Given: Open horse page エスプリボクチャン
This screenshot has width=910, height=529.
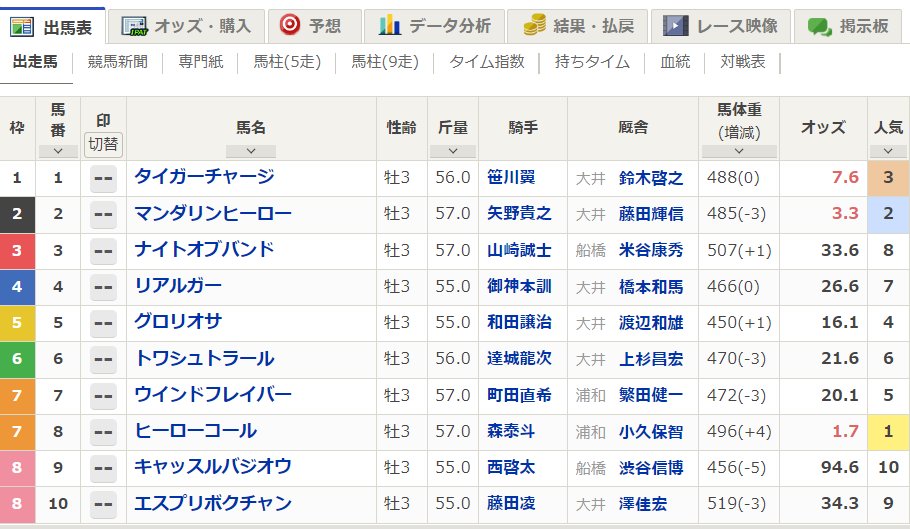Looking at the screenshot, I should click(213, 502).
